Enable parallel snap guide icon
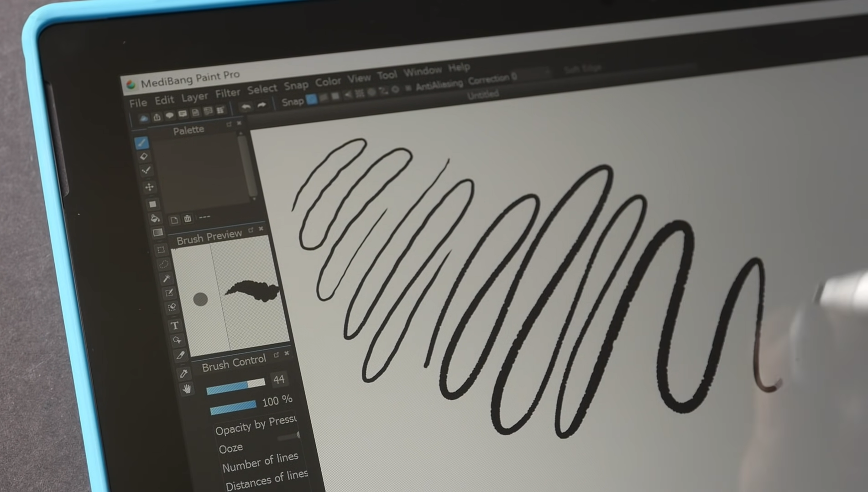The width and height of the screenshot is (868, 492). 324,97
